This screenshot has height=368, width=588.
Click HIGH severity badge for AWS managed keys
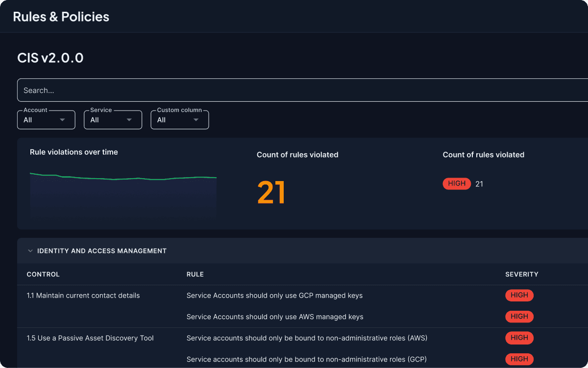[x=519, y=316]
